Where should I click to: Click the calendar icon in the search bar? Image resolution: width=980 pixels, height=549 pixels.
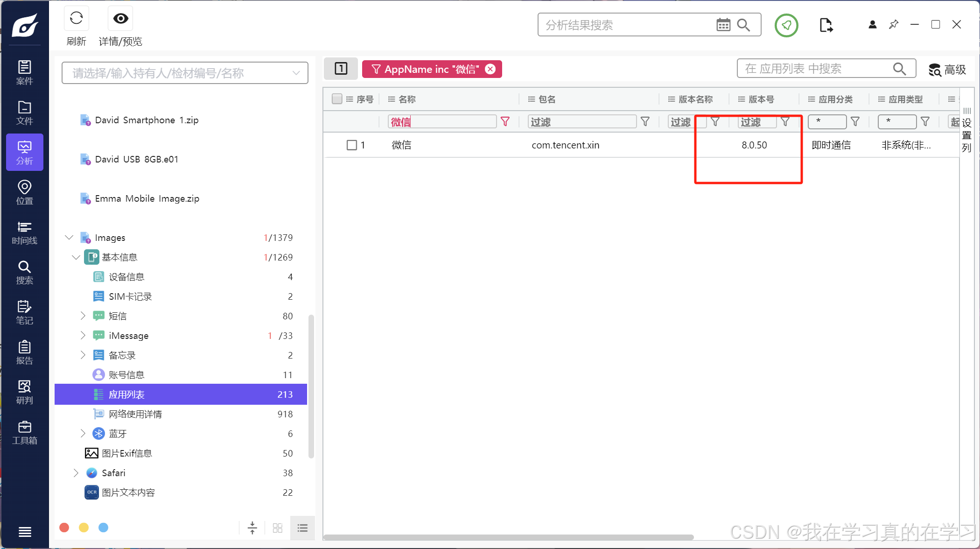point(723,25)
